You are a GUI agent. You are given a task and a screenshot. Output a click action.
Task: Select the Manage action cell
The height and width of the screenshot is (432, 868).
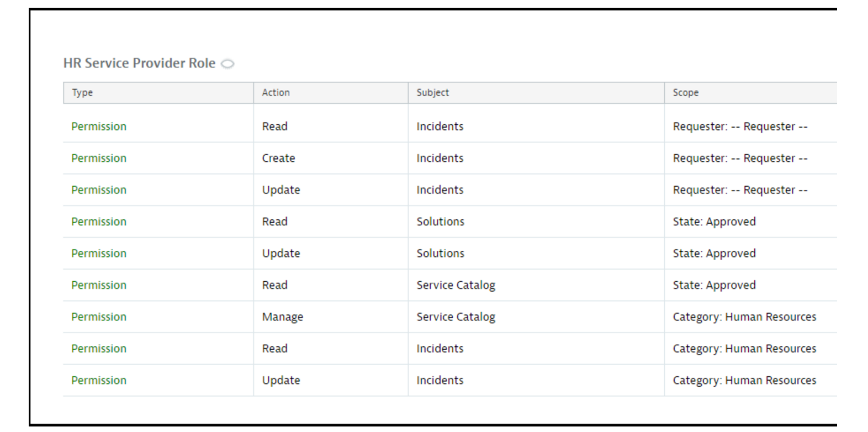pyautogui.click(x=282, y=317)
